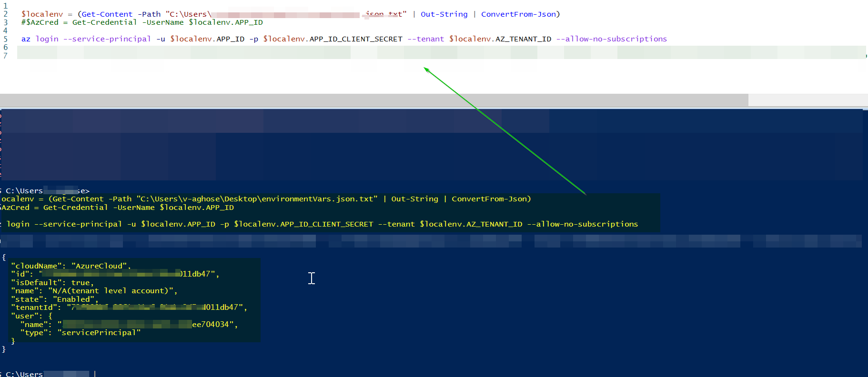Screen dimensions: 868x377
Task: Click "isDefault": true line in console
Action: pyautogui.click(x=52, y=283)
